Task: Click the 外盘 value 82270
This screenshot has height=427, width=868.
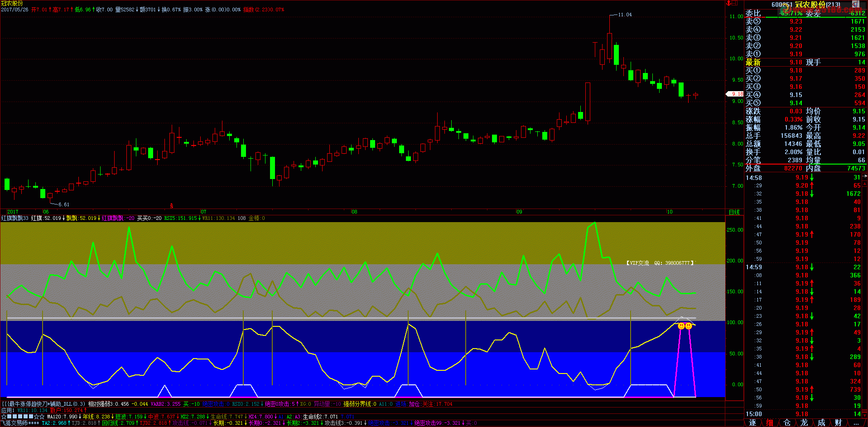Action: pyautogui.click(x=793, y=168)
